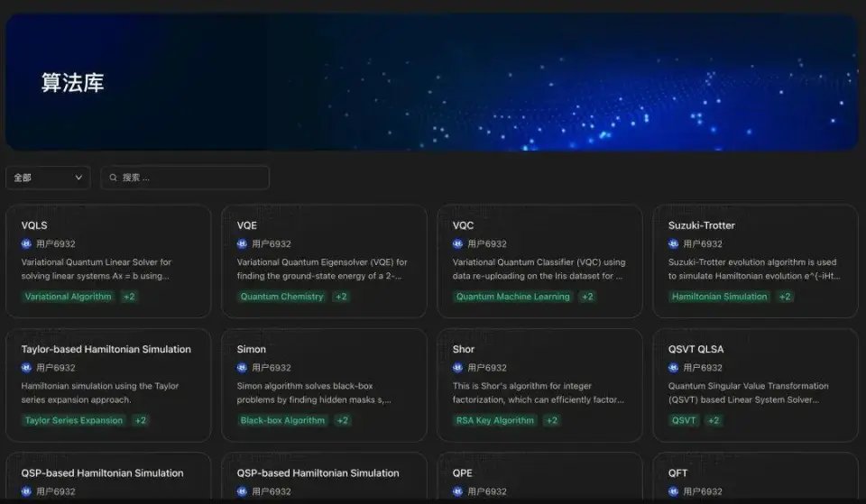Image resolution: width=866 pixels, height=504 pixels.
Task: Select the RSA Key Algorithm tag
Action: [495, 420]
